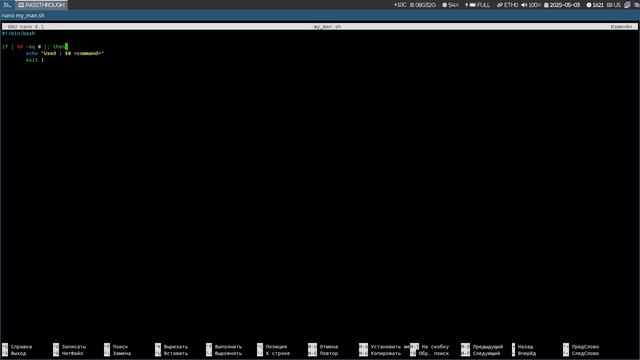The width and height of the screenshot is (640, 360).
Task: Click the Справка (Help) shortcut
Action: tap(17, 347)
